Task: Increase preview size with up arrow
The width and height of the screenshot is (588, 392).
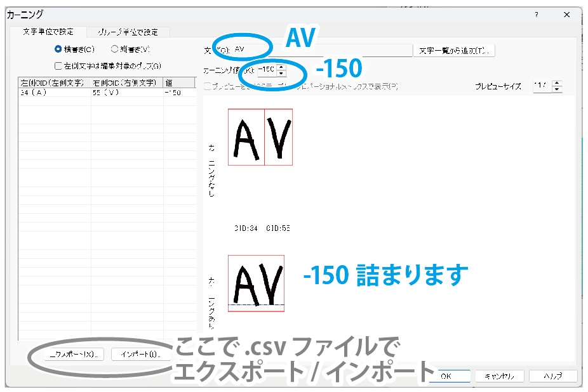Action: [557, 83]
